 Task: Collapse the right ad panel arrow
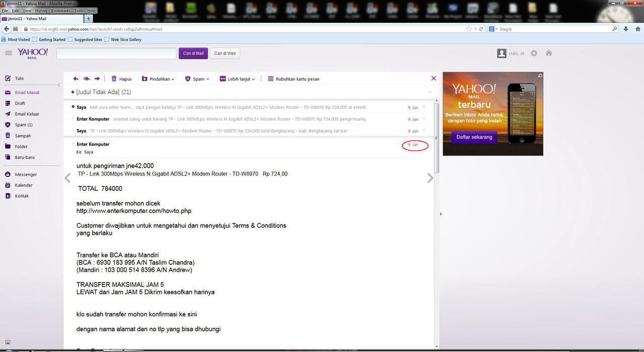tap(441, 214)
